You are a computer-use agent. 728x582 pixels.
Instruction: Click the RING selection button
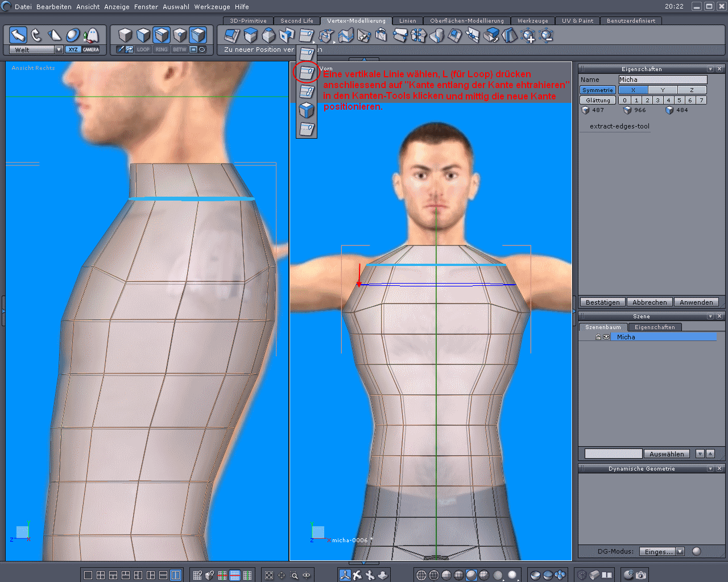coord(162,49)
